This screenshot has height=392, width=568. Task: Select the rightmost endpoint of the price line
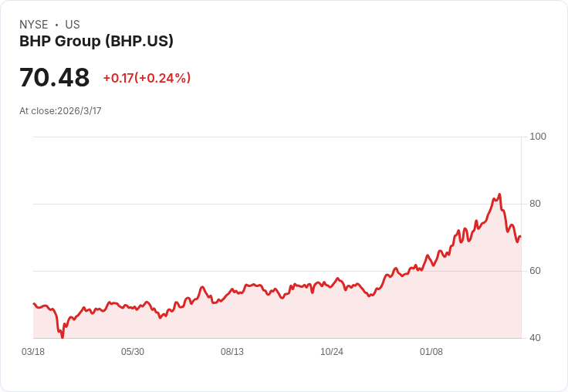tap(520, 236)
